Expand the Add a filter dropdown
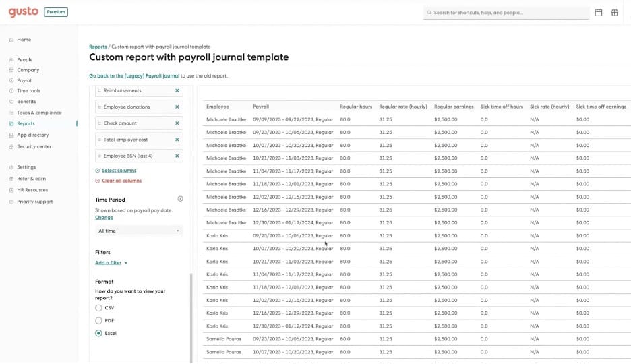631x364 pixels. (111, 263)
